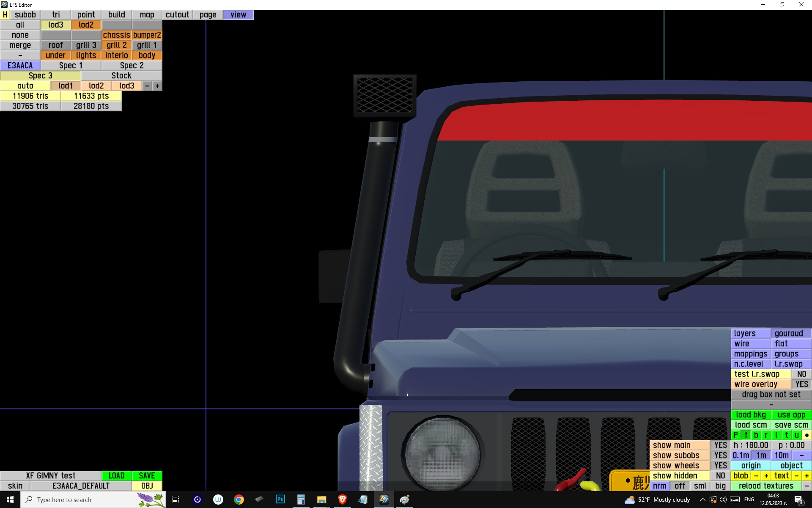812x508 pixels.
Task: Increase blob size with plus button
Action: click(x=766, y=475)
